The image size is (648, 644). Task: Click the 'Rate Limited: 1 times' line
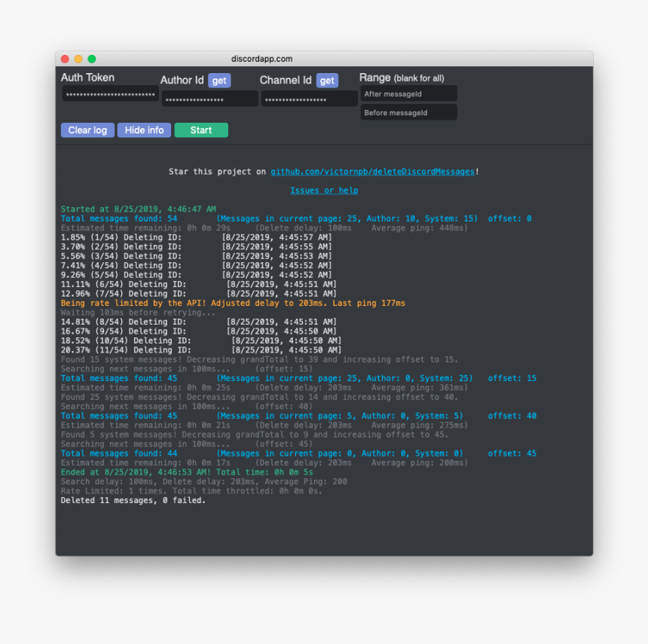191,491
